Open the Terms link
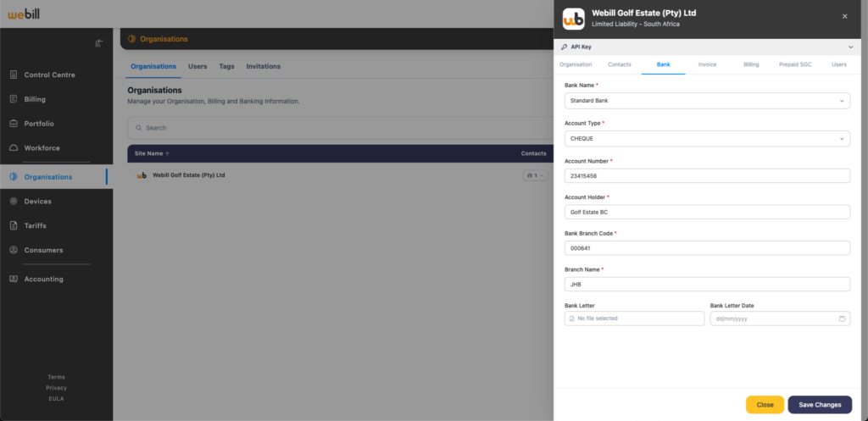Screen dimensions: 868x421 (x=56, y=377)
